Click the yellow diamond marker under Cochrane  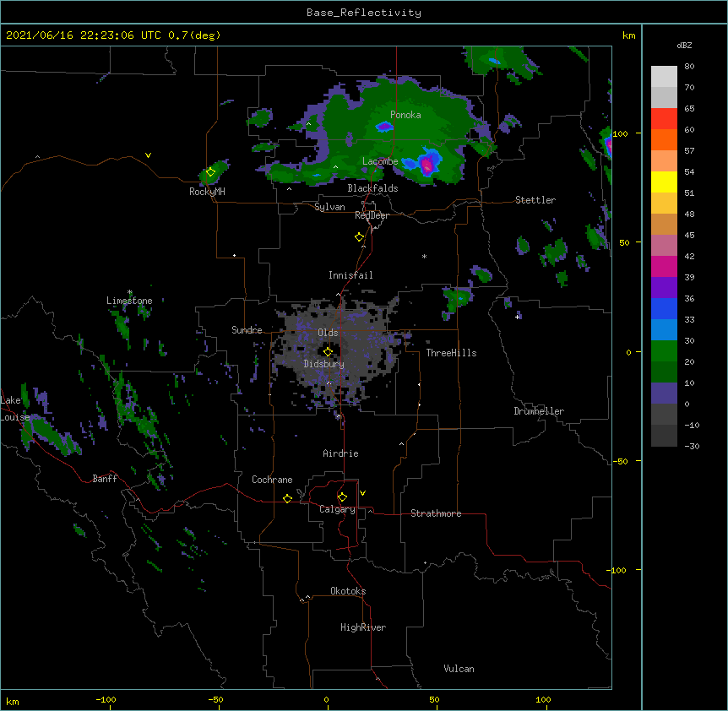(x=287, y=498)
